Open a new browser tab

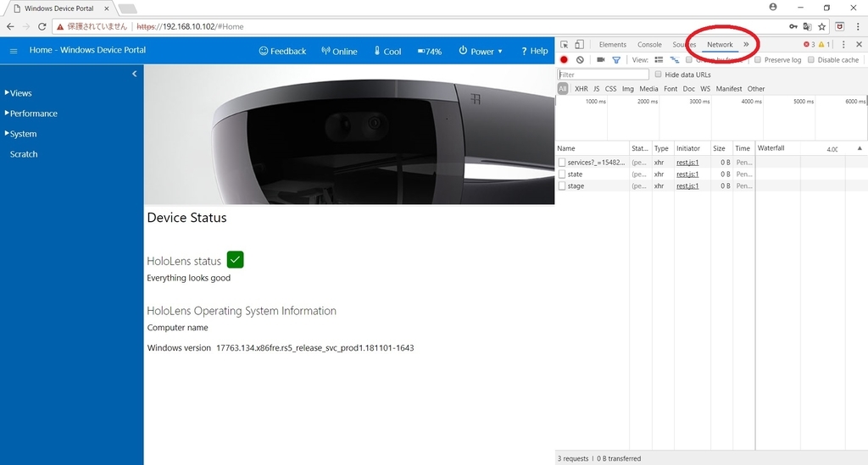coord(127,8)
